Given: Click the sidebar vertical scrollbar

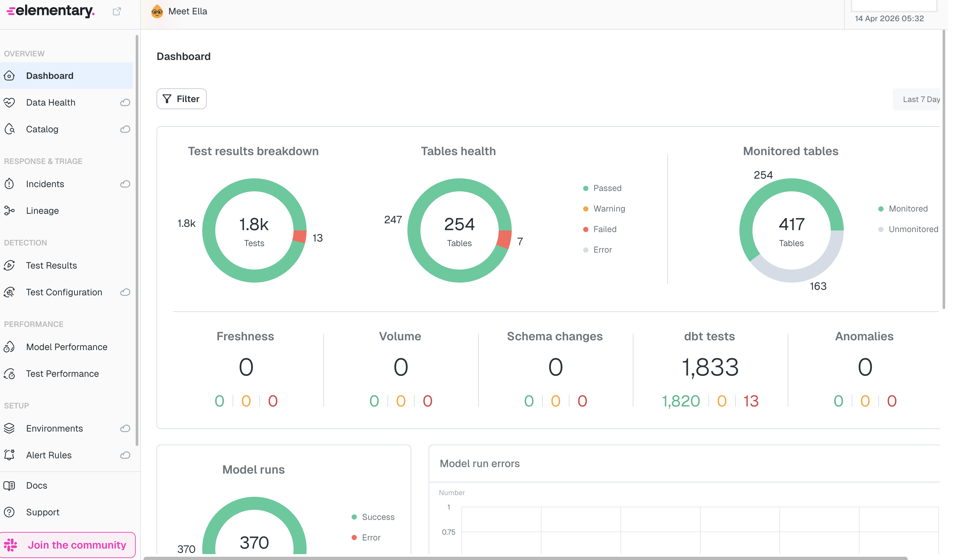Looking at the screenshot, I should (137, 240).
